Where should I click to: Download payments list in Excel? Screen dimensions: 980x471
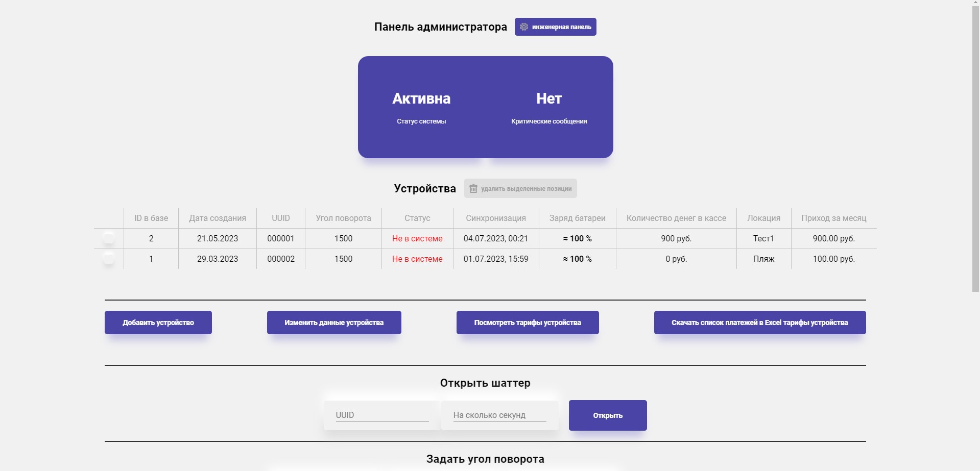click(760, 323)
